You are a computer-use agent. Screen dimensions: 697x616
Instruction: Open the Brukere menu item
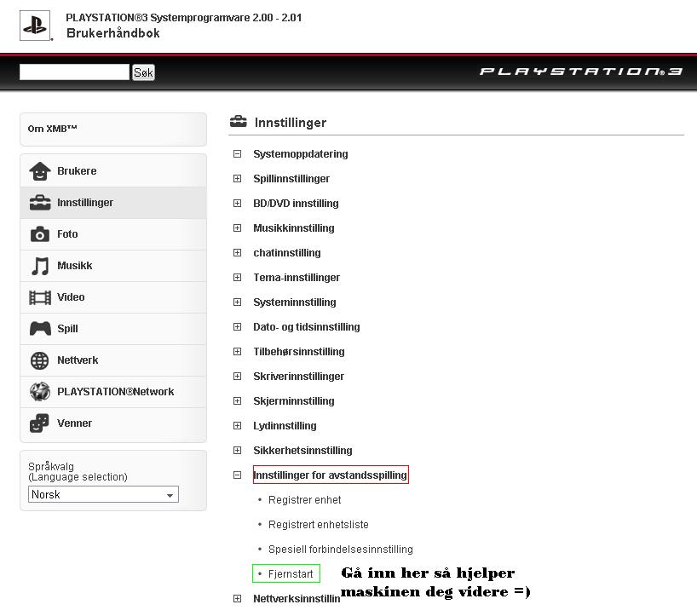pos(113,171)
